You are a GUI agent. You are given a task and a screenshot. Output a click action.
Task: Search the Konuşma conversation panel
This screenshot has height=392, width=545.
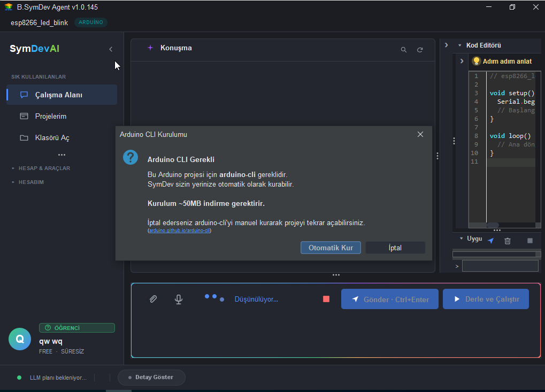tap(404, 50)
